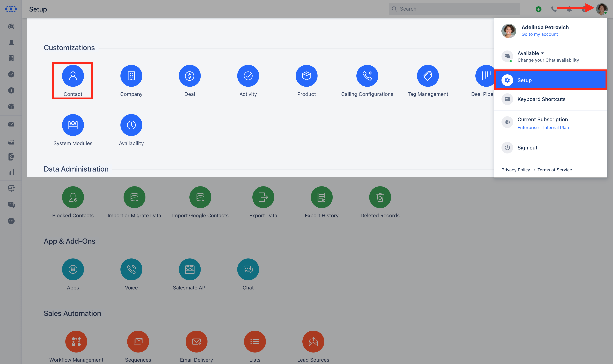The image size is (613, 364).
Task: Open the Chat add-on icon
Action: (x=248, y=269)
